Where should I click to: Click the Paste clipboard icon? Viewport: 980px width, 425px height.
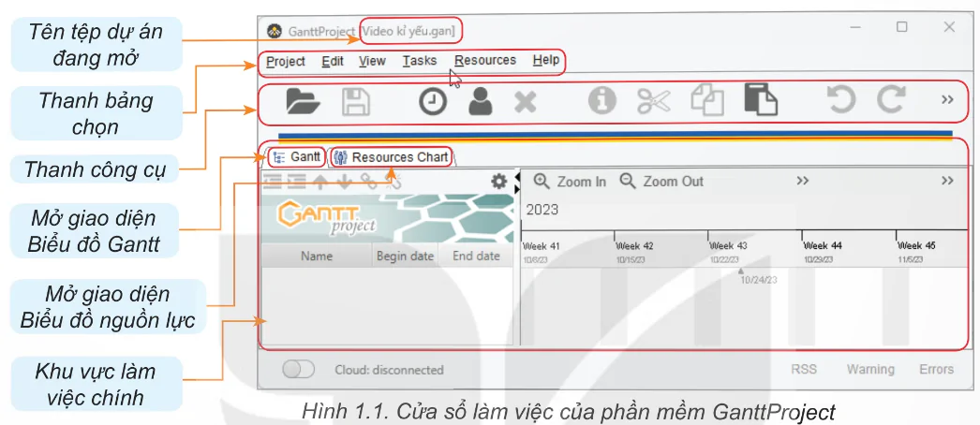[761, 100]
